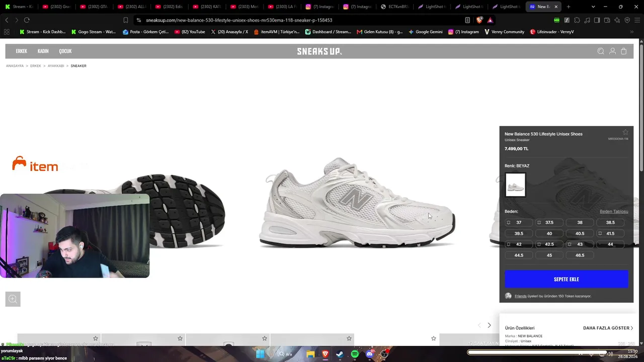Screen dimensions: 644x362
Task: Bookmark this page in the address bar
Action: tap(126, 20)
